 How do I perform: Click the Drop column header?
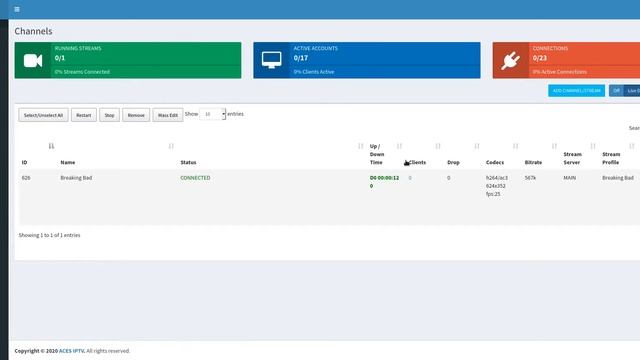453,162
